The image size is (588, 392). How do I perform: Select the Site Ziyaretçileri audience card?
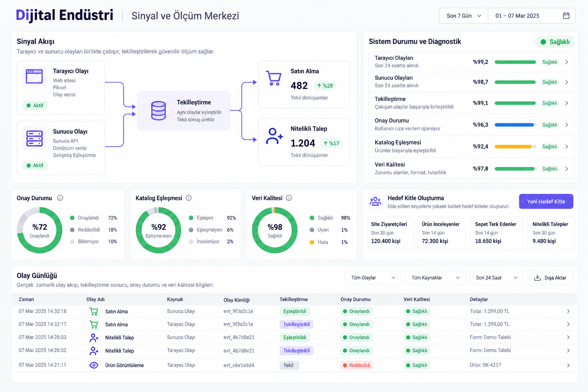click(x=390, y=233)
